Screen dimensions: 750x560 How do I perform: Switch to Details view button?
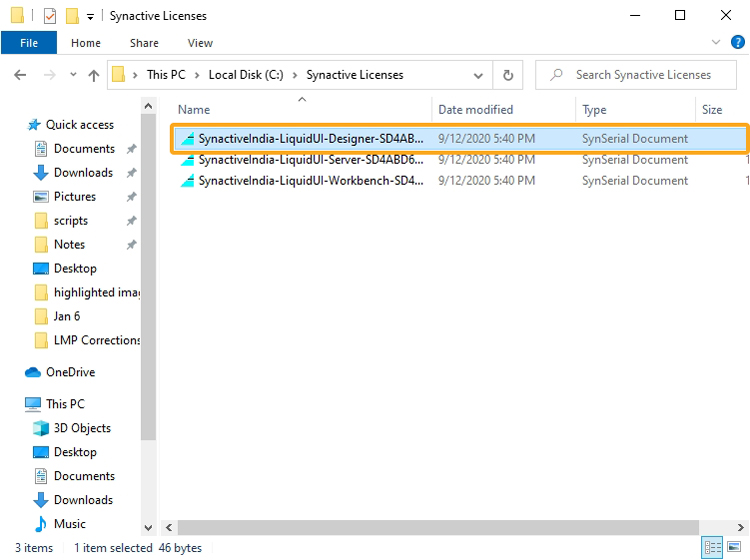712,547
